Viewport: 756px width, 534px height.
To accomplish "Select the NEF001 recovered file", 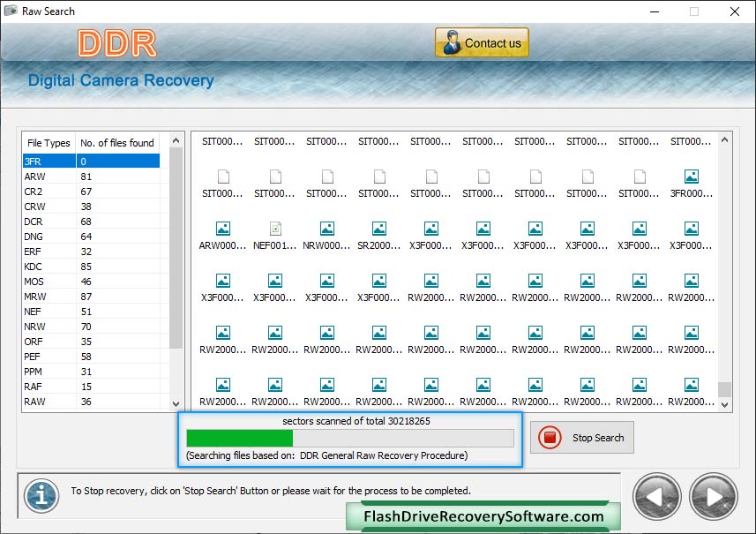I will [x=275, y=236].
